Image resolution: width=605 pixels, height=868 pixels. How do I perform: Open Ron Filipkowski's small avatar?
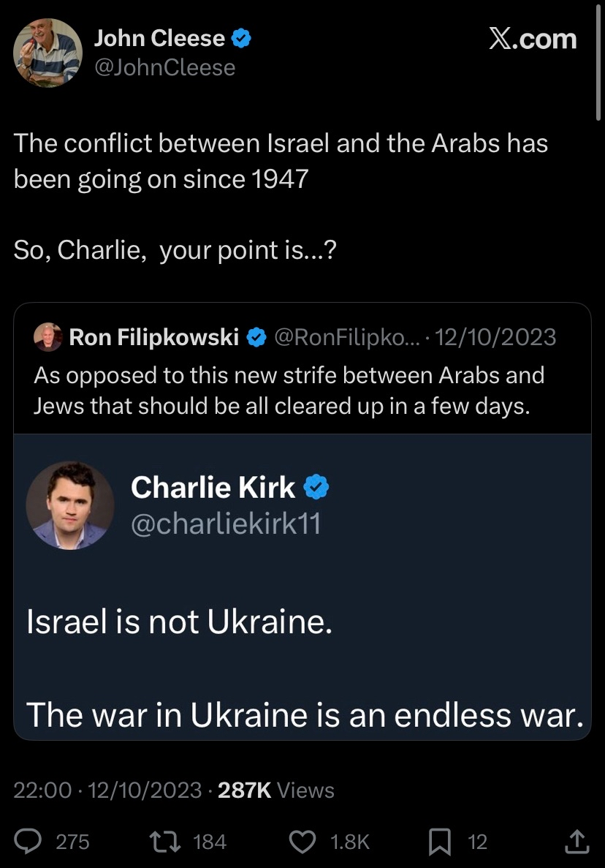coord(48,336)
